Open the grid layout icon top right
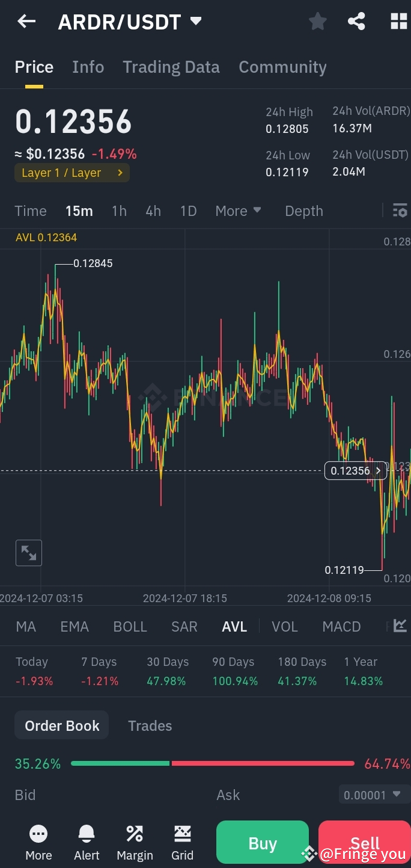 point(398,21)
